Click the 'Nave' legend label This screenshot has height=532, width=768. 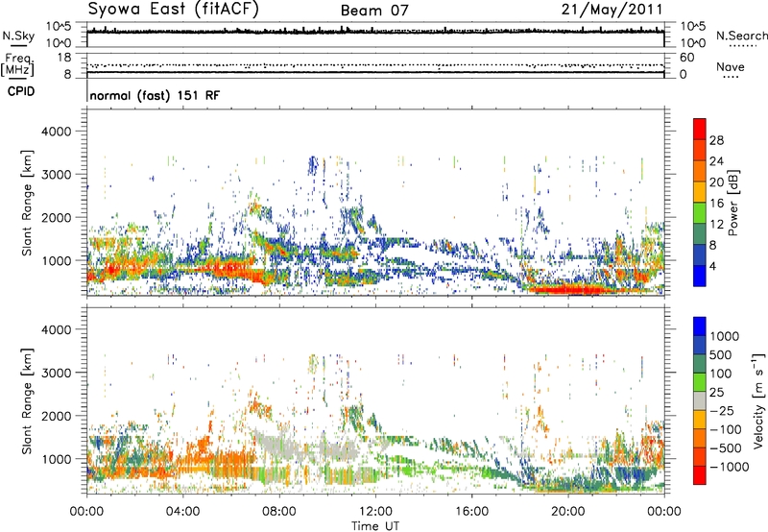coord(731,66)
